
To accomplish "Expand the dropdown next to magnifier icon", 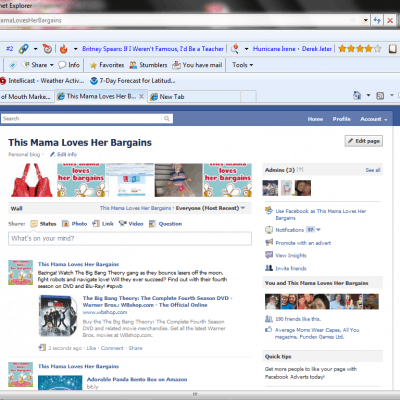I will (x=246, y=49).
